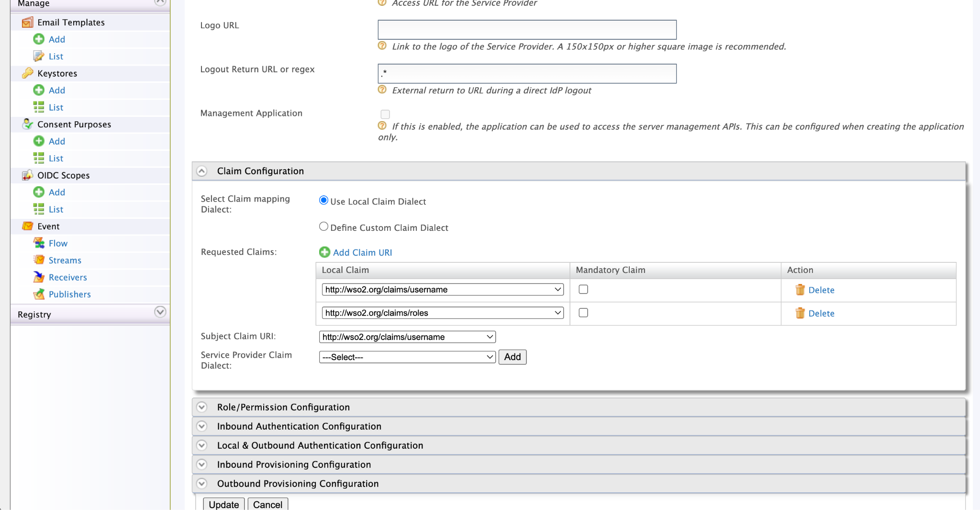This screenshot has height=510, width=980.
Task: Click the Add icon under OIDC Scopes
Action: 39,192
